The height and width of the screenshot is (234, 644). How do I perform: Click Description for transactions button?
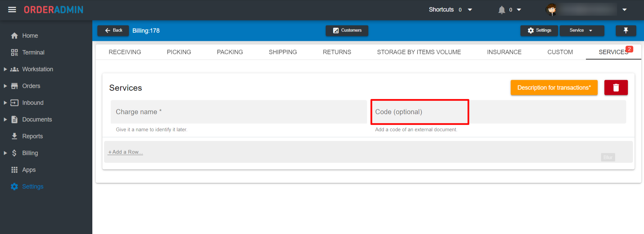(554, 87)
